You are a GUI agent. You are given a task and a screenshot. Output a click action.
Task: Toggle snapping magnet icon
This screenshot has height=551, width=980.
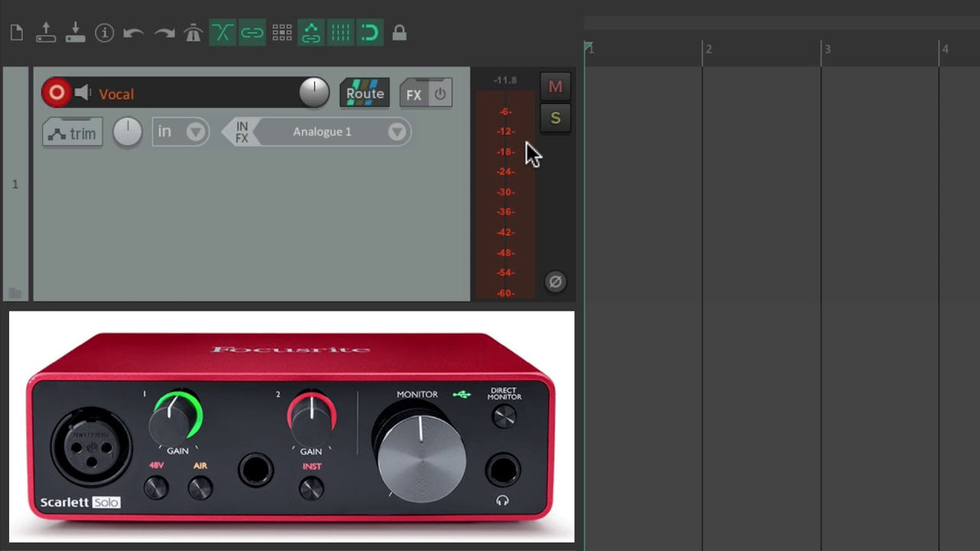(x=370, y=33)
